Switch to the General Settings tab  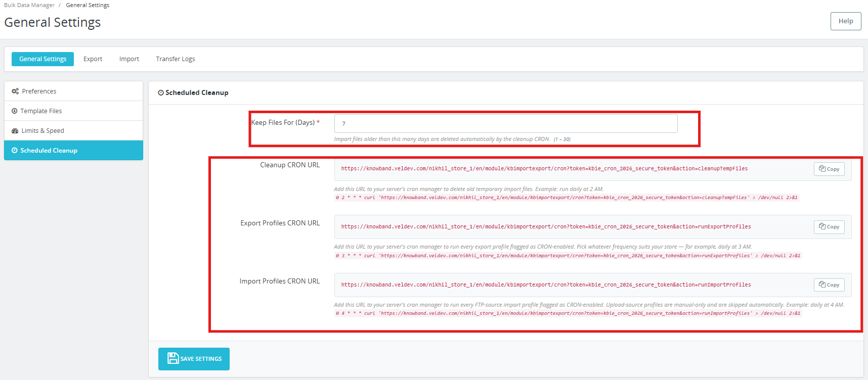coord(42,59)
